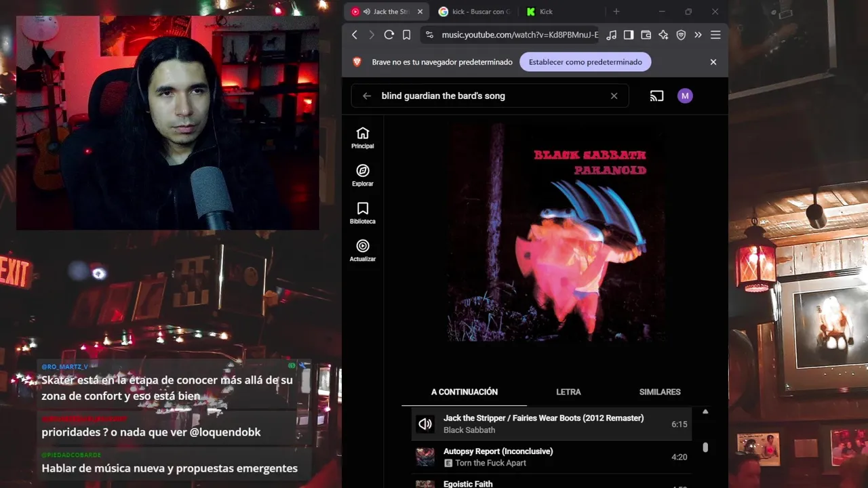Screen dimensions: 868x488
Task: Go back with browser back arrow
Action: click(355, 35)
